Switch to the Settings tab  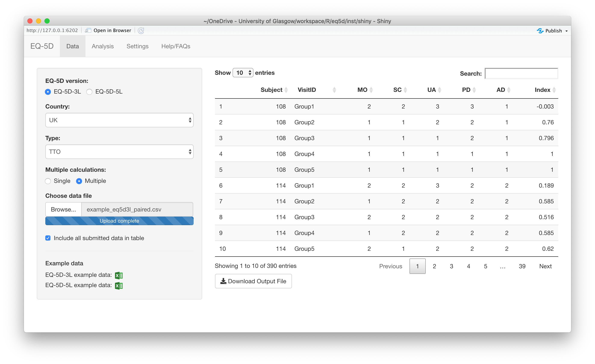tap(137, 46)
